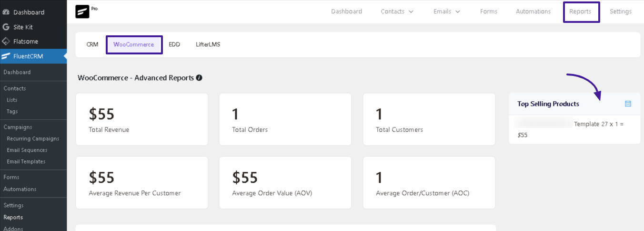Click the FluentCRM sidebar icon

[x=6, y=56]
